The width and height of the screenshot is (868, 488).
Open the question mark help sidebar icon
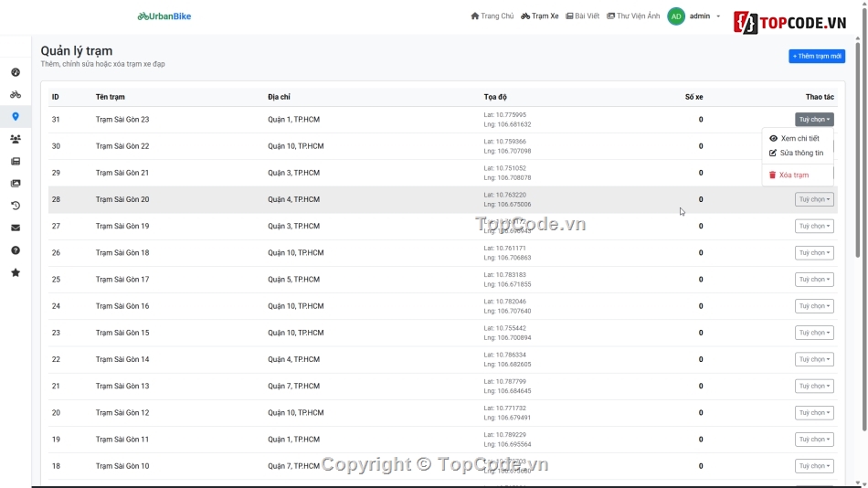[x=16, y=250]
